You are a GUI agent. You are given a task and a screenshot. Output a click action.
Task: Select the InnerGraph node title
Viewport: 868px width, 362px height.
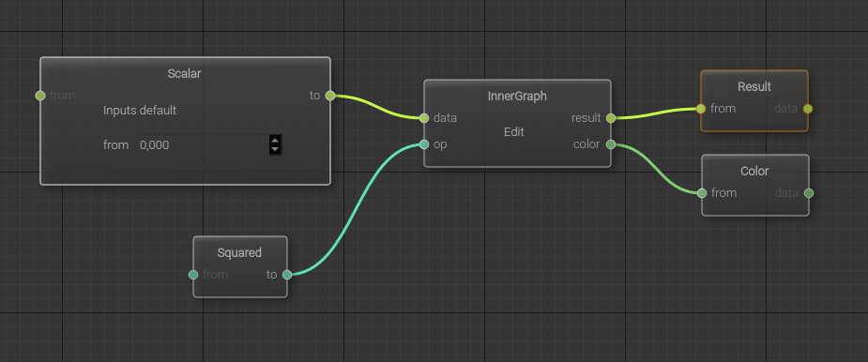(x=517, y=96)
